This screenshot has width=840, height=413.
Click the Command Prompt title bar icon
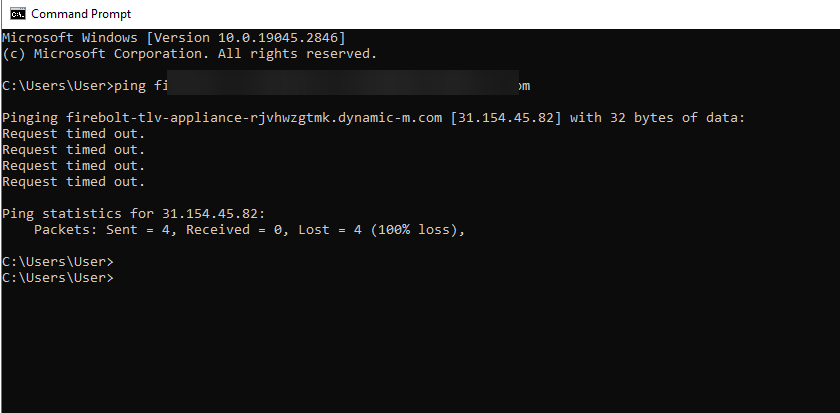point(17,14)
